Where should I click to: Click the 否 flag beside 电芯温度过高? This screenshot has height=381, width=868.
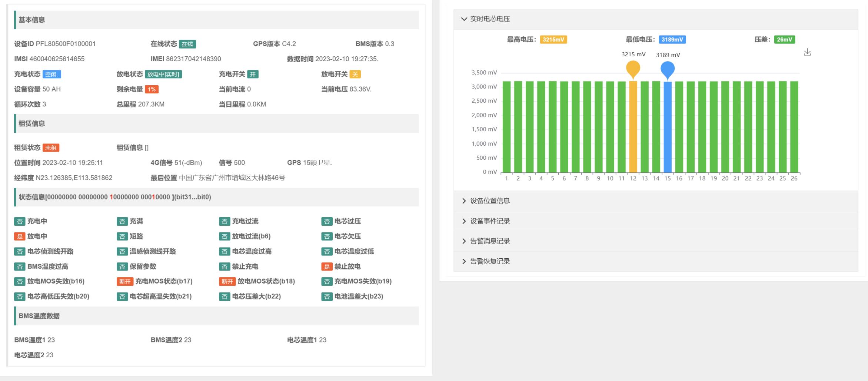click(225, 252)
